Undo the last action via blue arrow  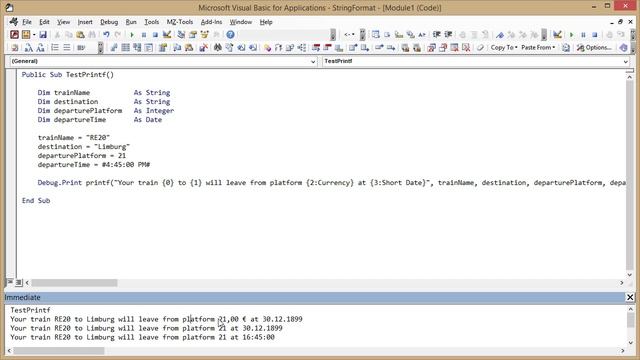[106, 35]
